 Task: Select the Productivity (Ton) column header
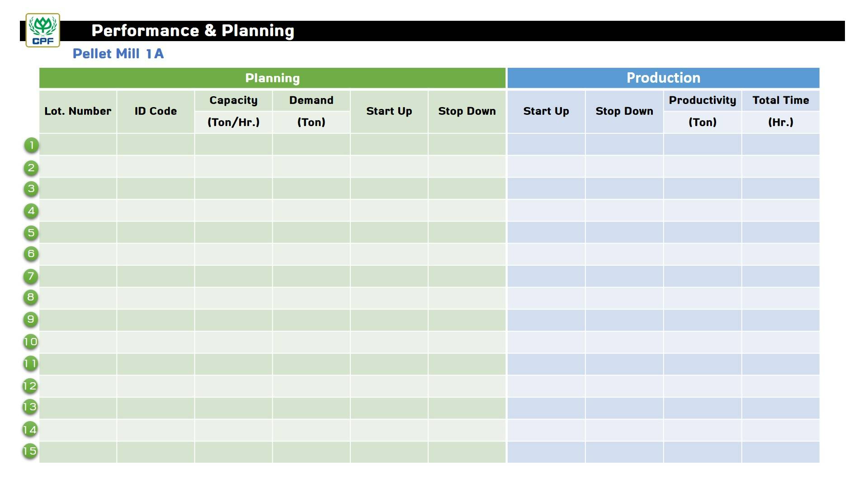point(703,111)
